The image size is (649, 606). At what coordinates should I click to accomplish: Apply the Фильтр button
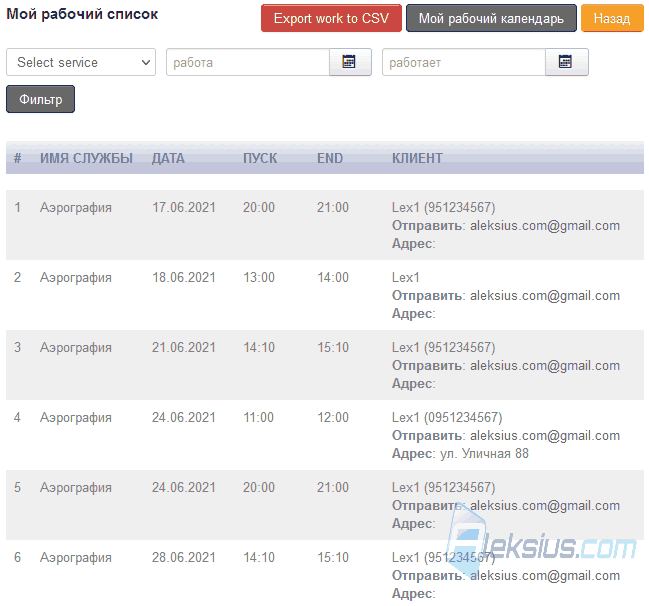pyautogui.click(x=41, y=99)
